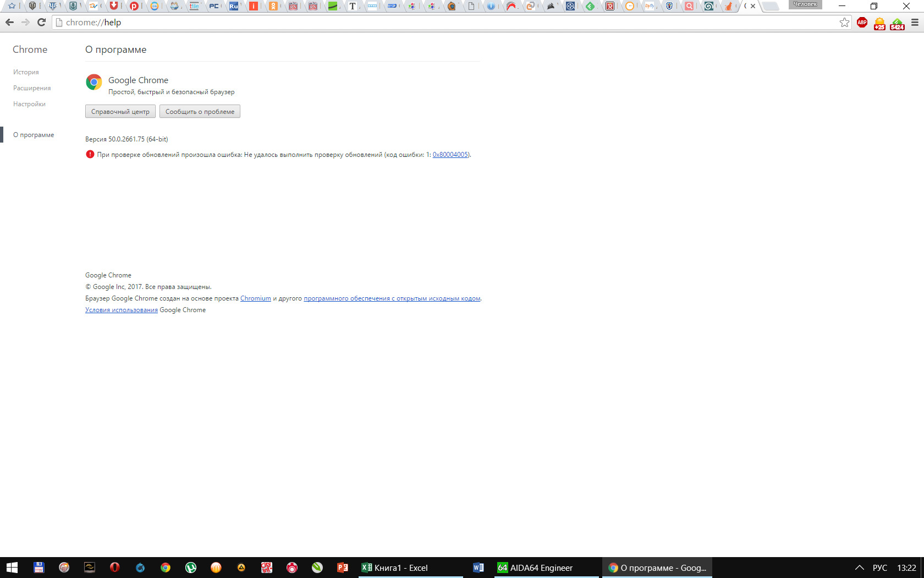Switch to the Pinterest tab
924x578 pixels.
coord(134,6)
